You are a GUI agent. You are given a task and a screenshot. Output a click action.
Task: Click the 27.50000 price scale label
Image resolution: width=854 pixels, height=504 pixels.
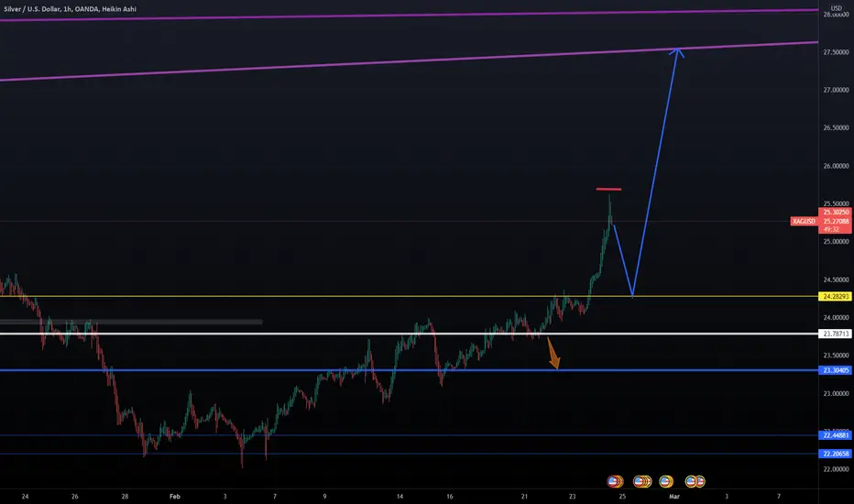[836, 52]
